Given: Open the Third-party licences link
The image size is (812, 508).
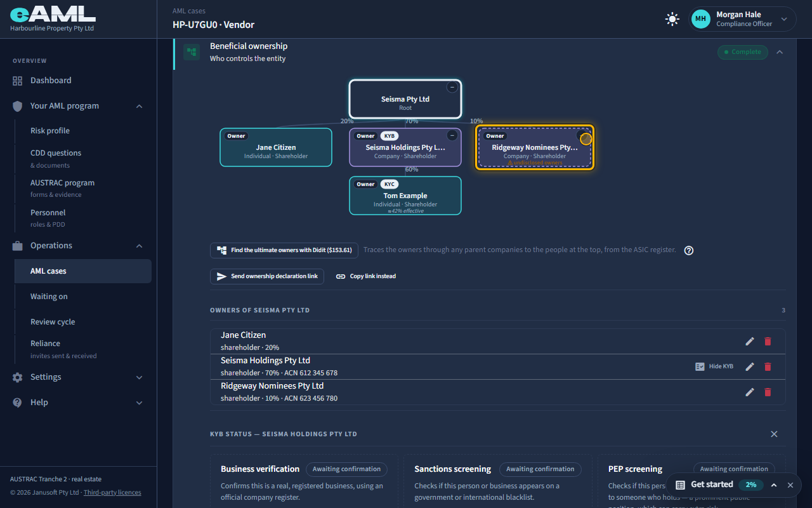Looking at the screenshot, I should point(112,492).
